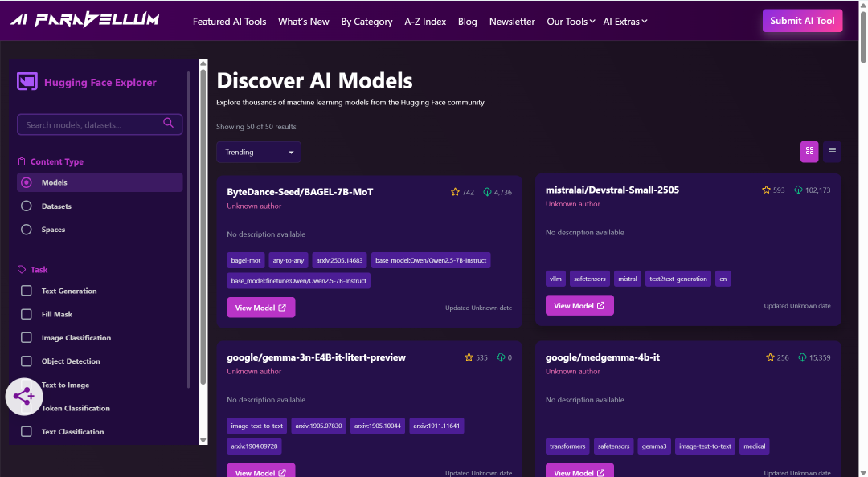Click the Text to Image label
This screenshot has height=477, width=868.
(65, 385)
